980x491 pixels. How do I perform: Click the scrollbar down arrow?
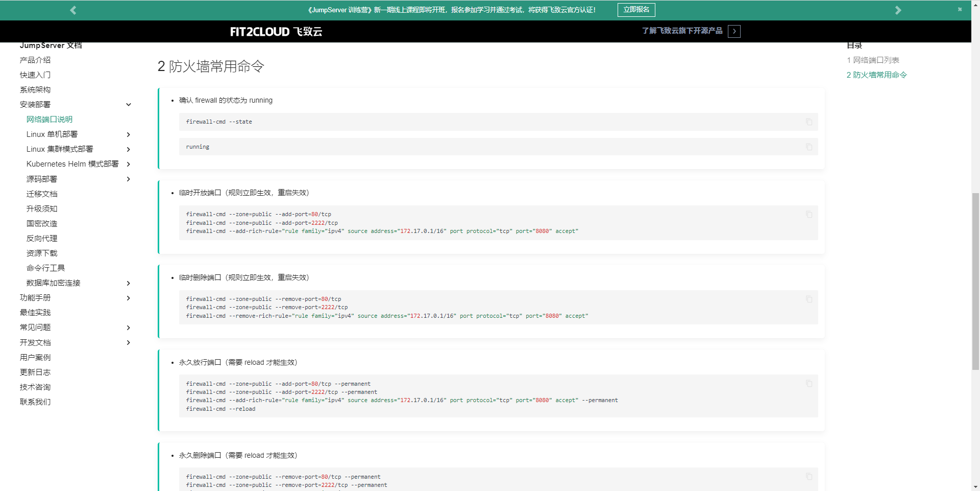tap(975, 487)
